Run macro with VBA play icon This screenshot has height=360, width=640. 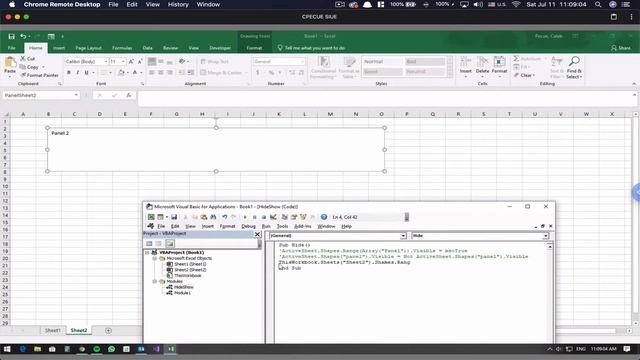click(245, 217)
